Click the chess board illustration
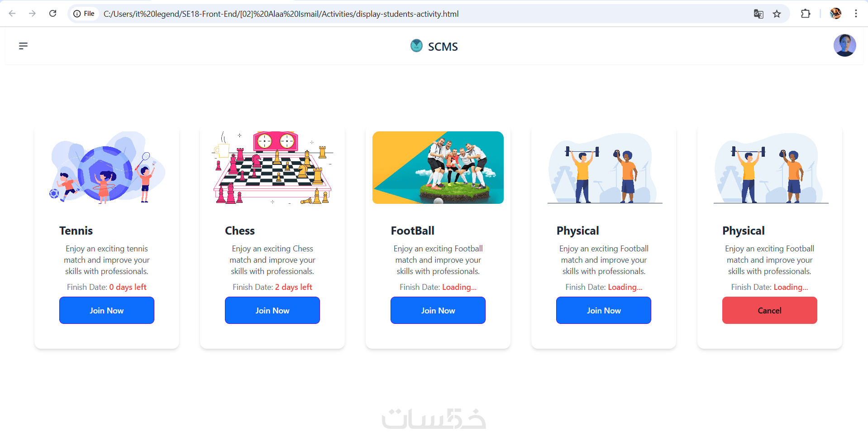Viewport: 868px width, 438px height. tap(272, 168)
